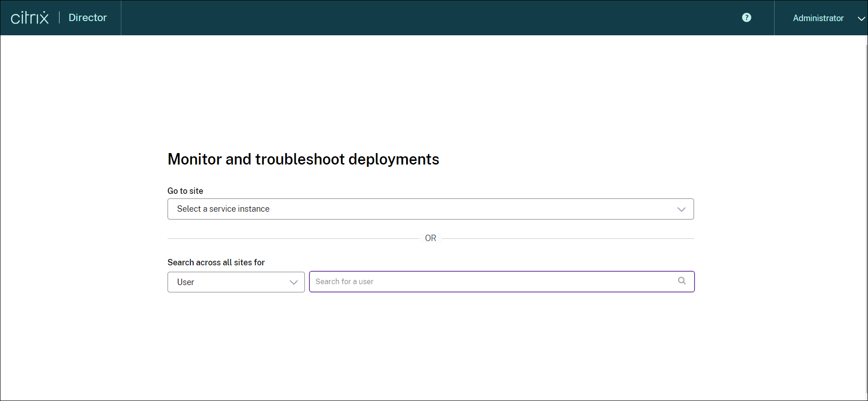Image resolution: width=868 pixels, height=401 pixels.
Task: Click the Go to site label
Action: tap(185, 191)
